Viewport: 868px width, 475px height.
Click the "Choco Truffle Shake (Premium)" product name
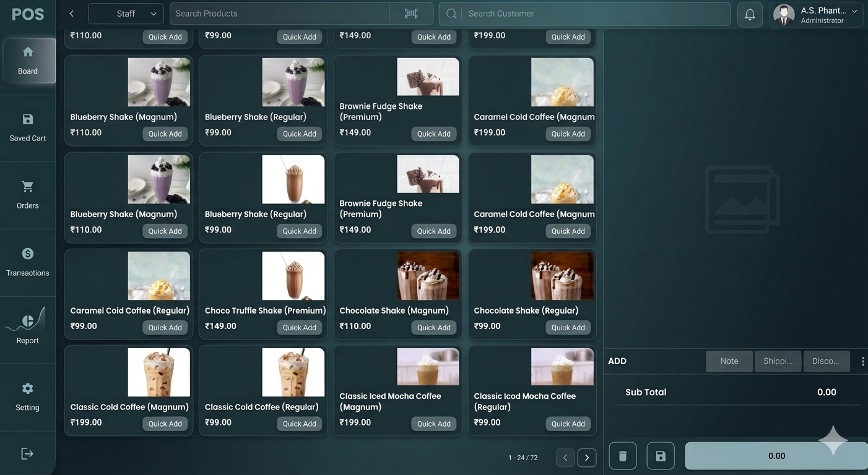pyautogui.click(x=266, y=310)
